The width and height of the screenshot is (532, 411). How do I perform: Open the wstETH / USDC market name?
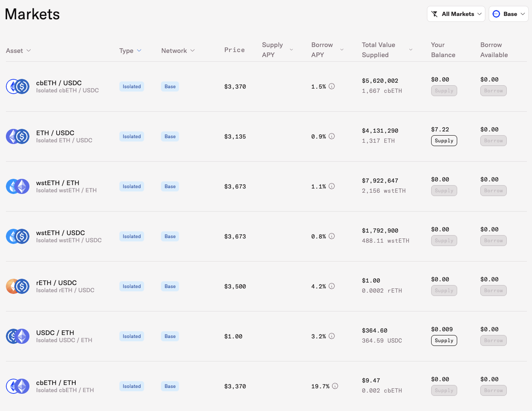(61, 233)
